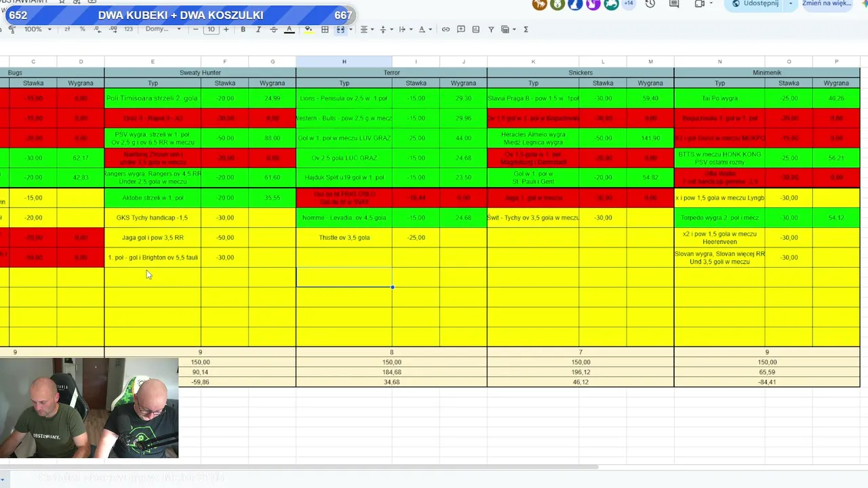Select the 'Nomme - Levadia' cell
Image resolution: width=868 pixels, height=488 pixels.
point(344,218)
